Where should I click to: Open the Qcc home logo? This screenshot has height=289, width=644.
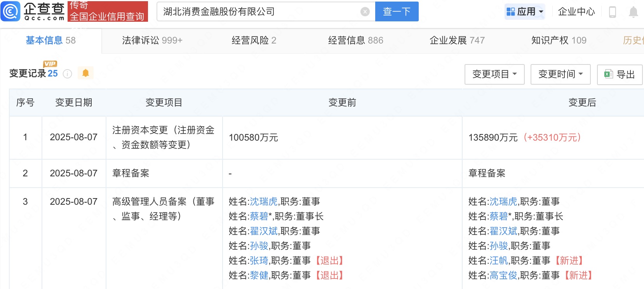[x=33, y=11]
